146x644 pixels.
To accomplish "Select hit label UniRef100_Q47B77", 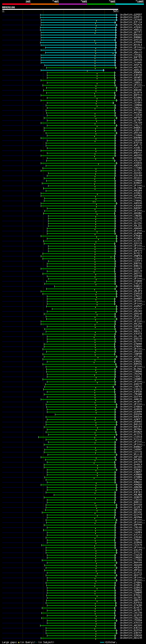I will tap(131, 610).
